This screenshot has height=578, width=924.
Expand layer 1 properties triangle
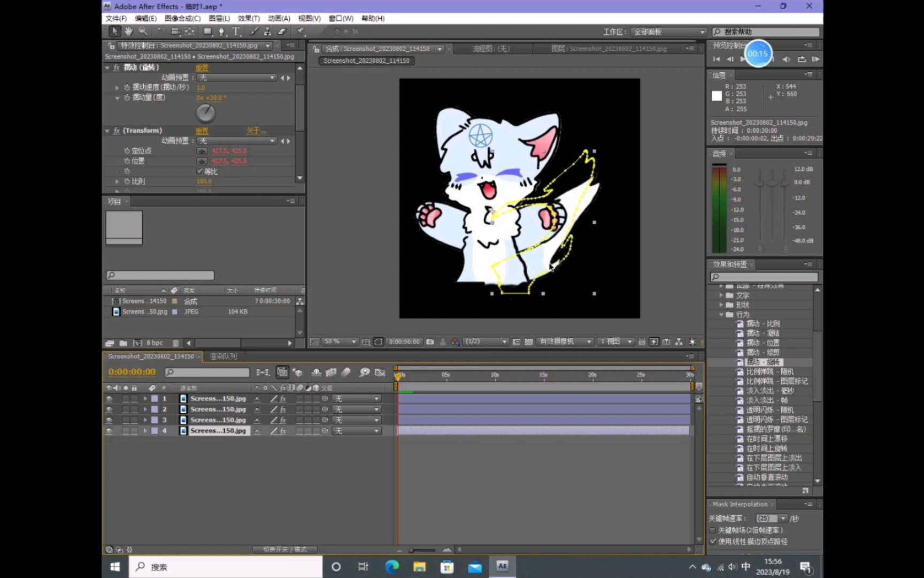pyautogui.click(x=145, y=399)
